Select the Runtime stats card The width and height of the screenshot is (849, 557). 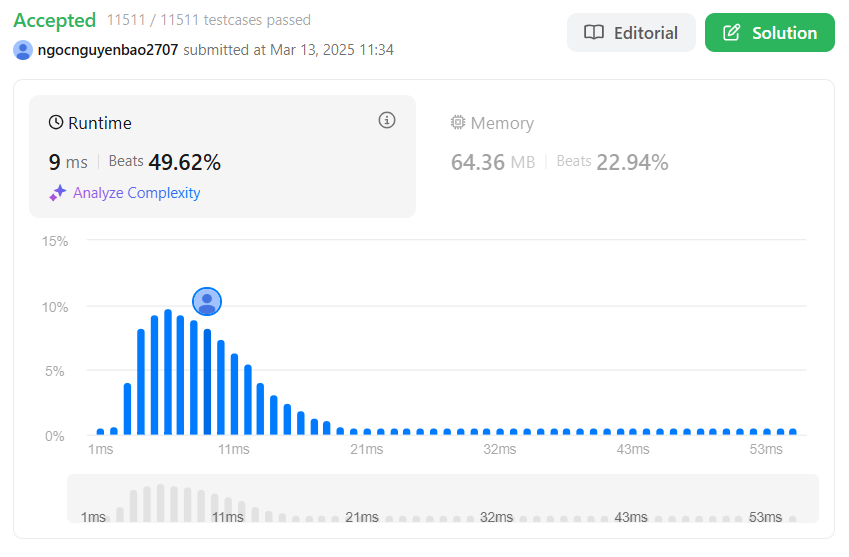223,156
